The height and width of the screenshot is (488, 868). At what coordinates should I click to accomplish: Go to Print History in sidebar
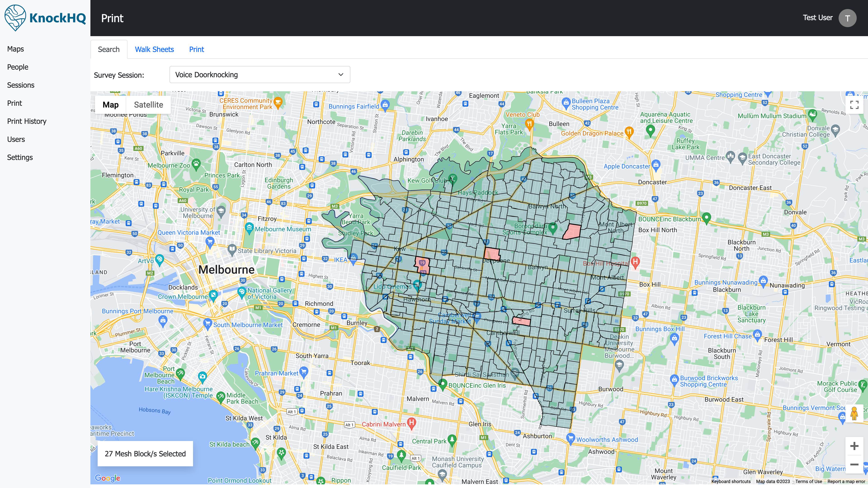(27, 121)
